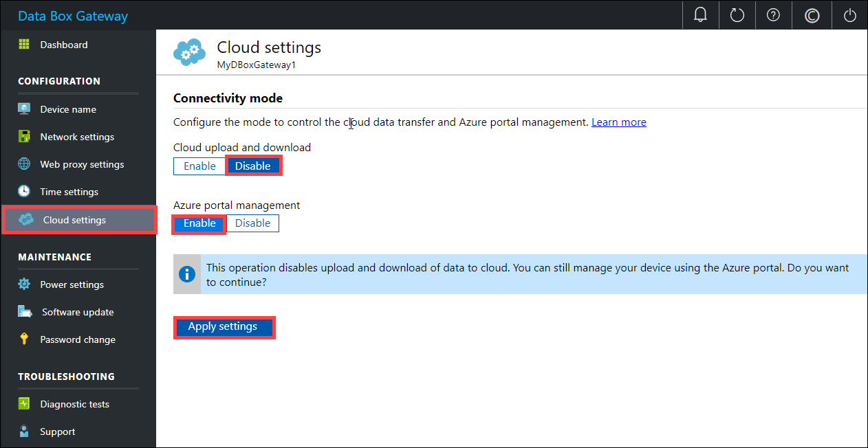Go to Software update page
The height and width of the screenshot is (448, 868).
pyautogui.click(x=78, y=312)
